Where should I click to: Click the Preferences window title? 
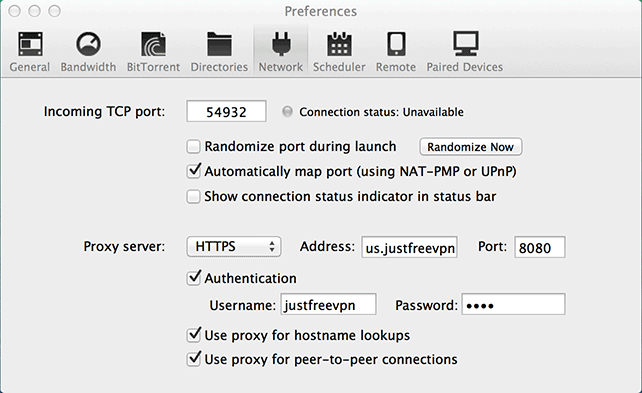tap(321, 11)
